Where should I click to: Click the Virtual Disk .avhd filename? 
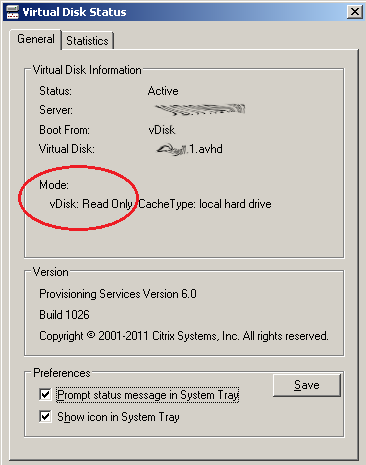coord(189,149)
